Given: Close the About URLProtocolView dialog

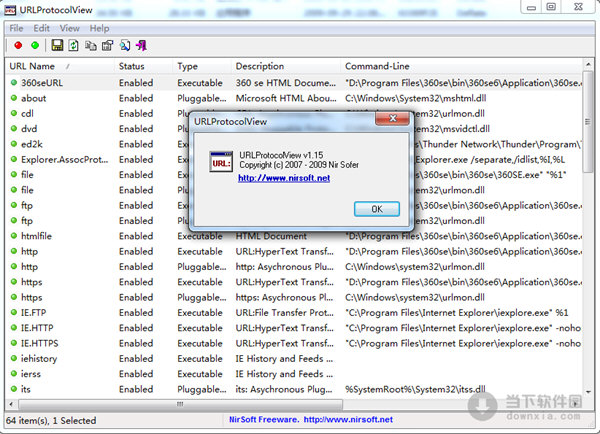Looking at the screenshot, I should [x=393, y=119].
